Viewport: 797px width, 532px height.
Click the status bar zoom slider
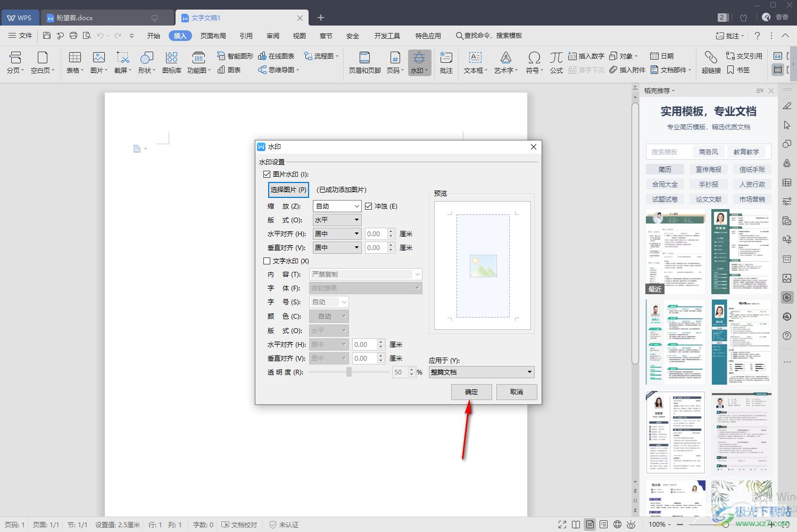(725, 525)
